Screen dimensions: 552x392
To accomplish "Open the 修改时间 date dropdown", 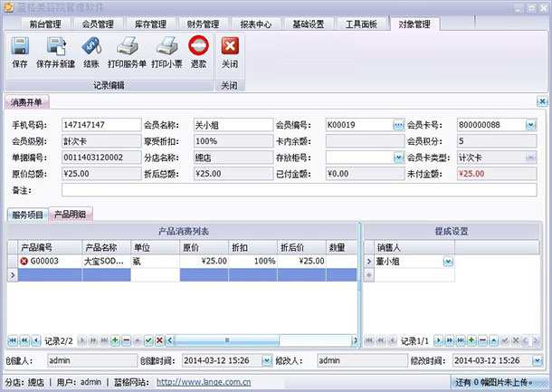I will coord(538,360).
